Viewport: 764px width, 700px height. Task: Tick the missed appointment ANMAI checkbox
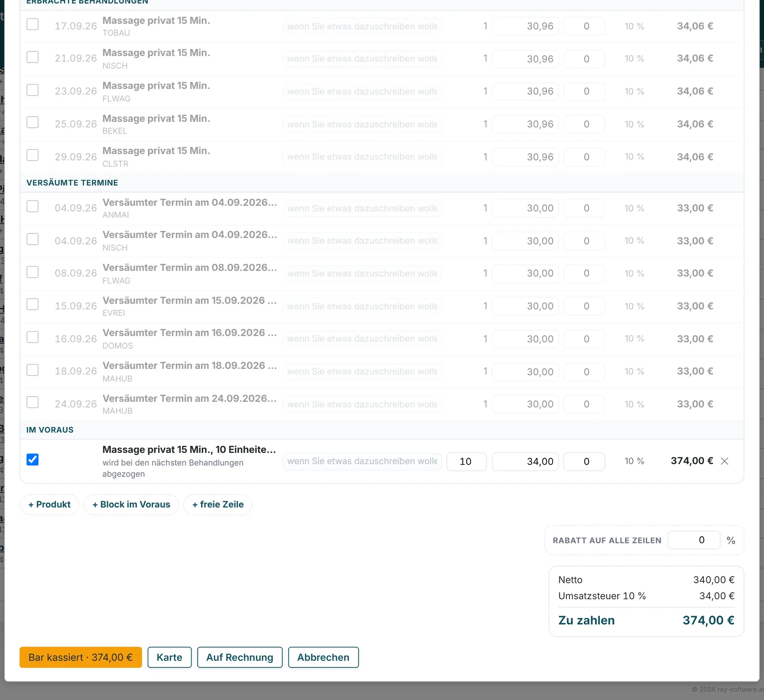point(33,206)
